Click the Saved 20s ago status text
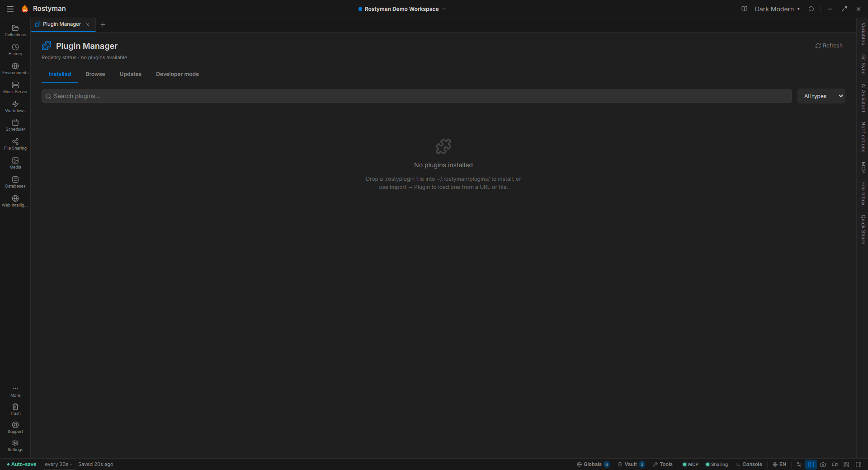868x470 pixels. coord(96,464)
